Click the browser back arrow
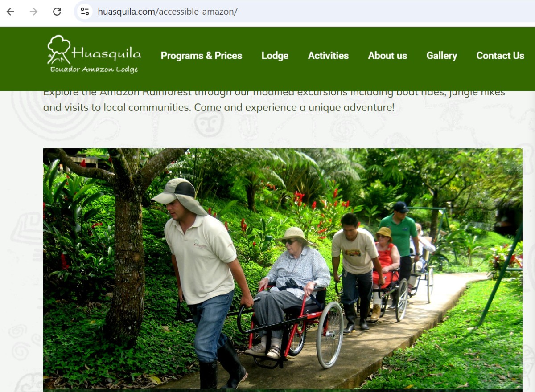Image resolution: width=535 pixels, height=392 pixels. tap(10, 12)
